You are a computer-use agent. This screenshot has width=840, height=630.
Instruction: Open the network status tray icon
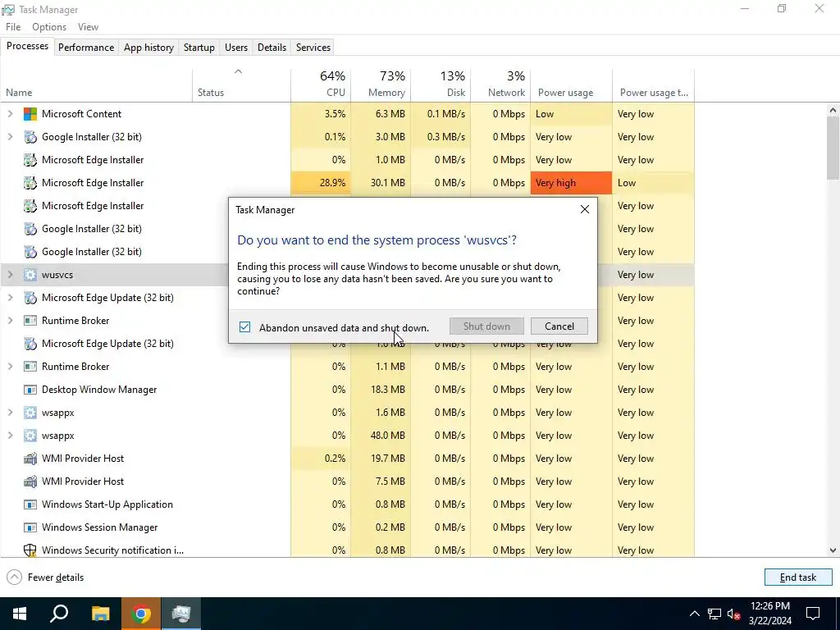[714, 614]
